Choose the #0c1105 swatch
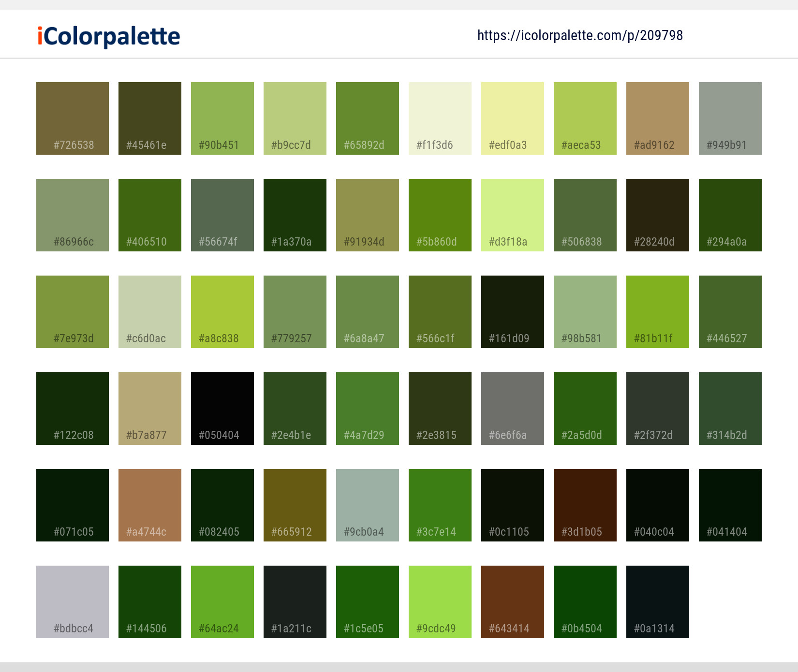Image resolution: width=798 pixels, height=672 pixels. (513, 505)
